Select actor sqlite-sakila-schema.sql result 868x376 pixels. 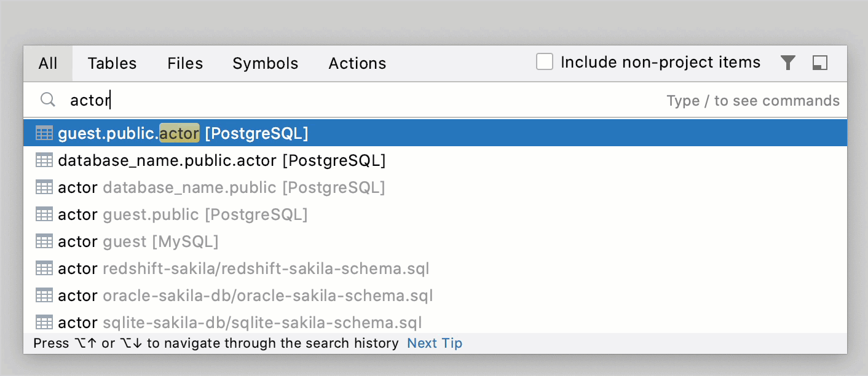pyautogui.click(x=240, y=323)
